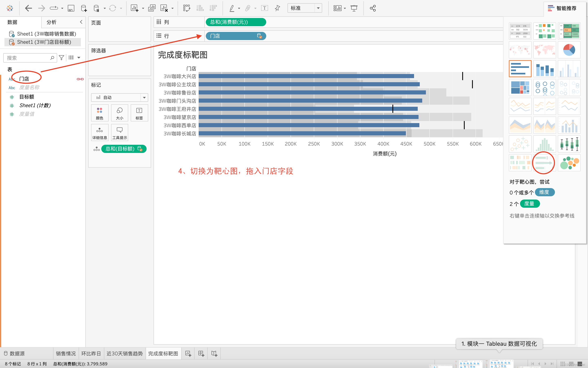The height and width of the screenshot is (368, 588).
Task: Switch to the 分析 pane tab
Action: pos(51,22)
